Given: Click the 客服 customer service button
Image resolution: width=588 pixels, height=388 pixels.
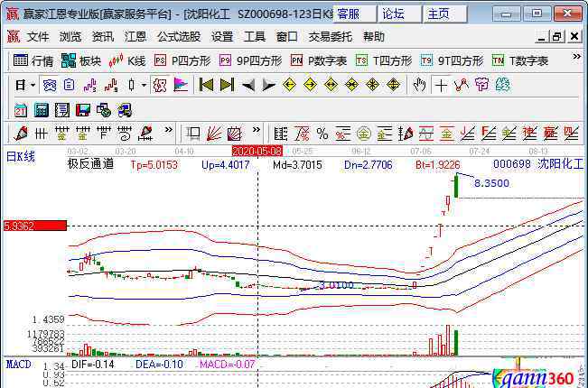Looking at the screenshot, I should [355, 14].
